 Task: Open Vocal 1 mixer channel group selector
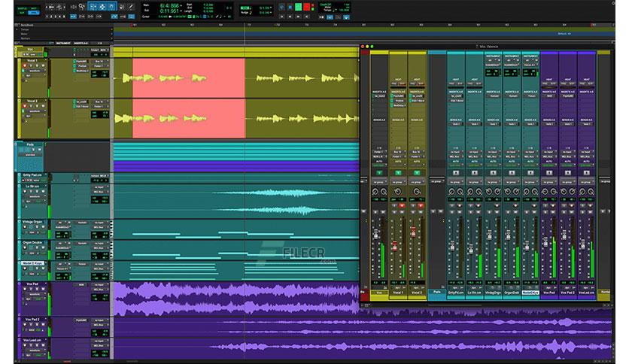[399, 181]
